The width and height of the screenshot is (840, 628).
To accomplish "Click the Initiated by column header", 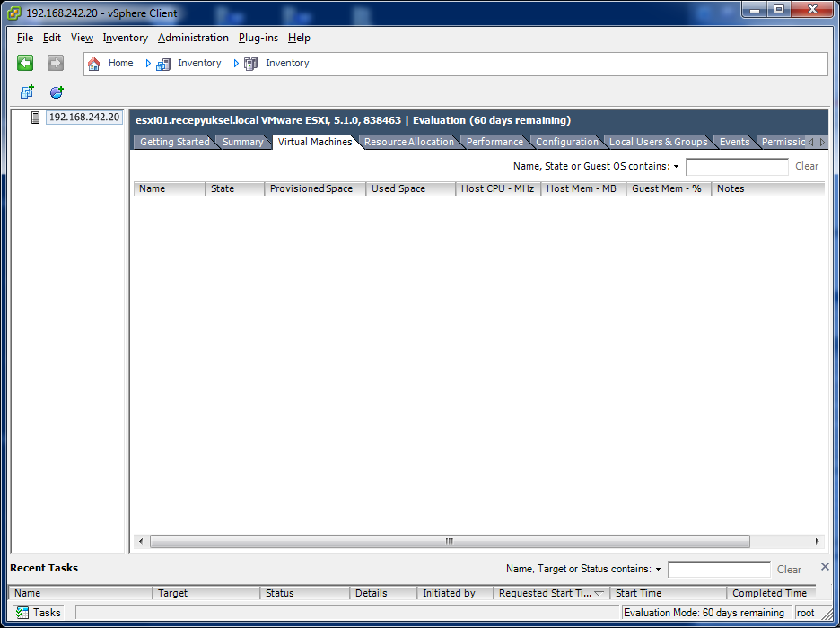I will 455,593.
